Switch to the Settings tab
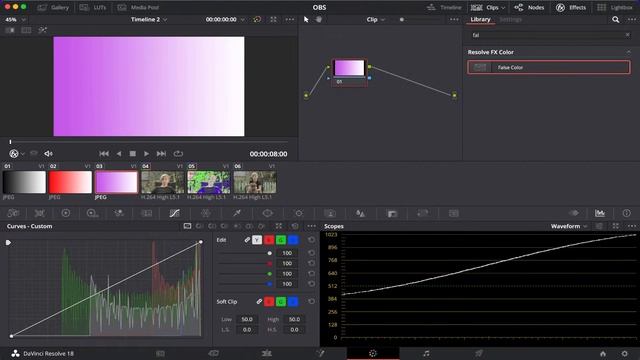640x360 pixels. pyautogui.click(x=511, y=19)
